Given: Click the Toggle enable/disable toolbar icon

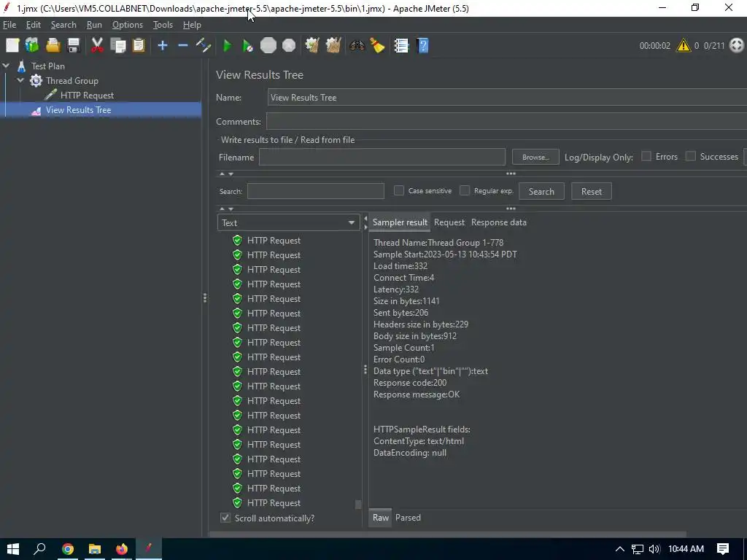Looking at the screenshot, I should (204, 46).
